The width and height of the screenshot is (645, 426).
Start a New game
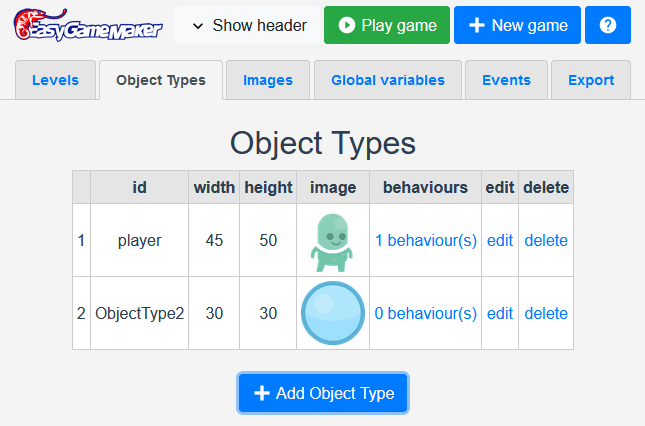[517, 25]
